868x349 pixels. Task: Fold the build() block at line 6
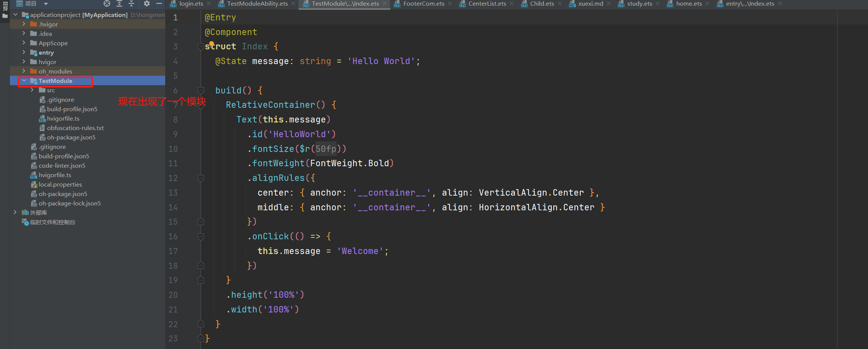pos(201,90)
